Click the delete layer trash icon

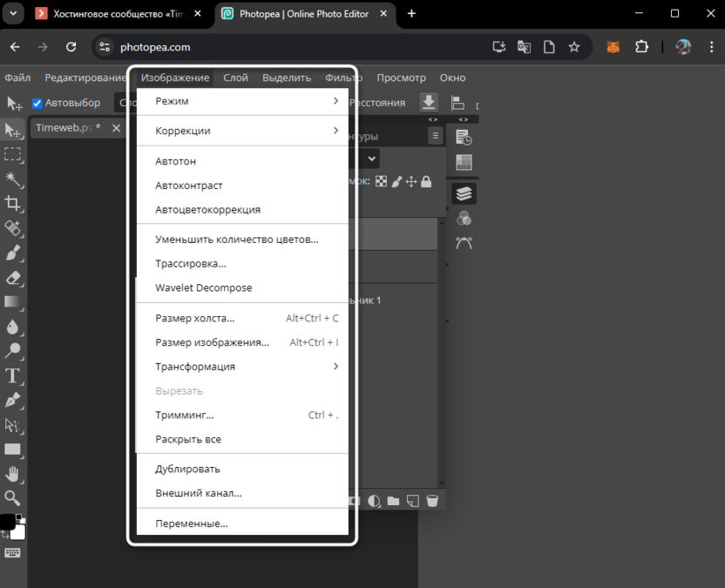(431, 501)
